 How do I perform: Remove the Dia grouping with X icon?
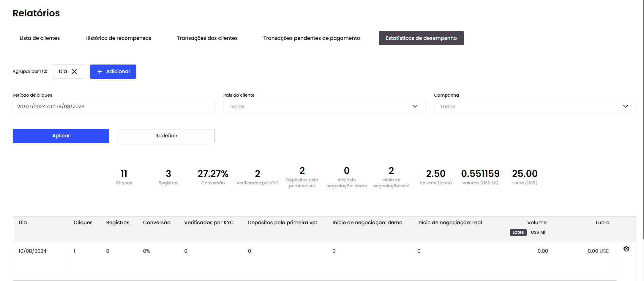point(74,72)
